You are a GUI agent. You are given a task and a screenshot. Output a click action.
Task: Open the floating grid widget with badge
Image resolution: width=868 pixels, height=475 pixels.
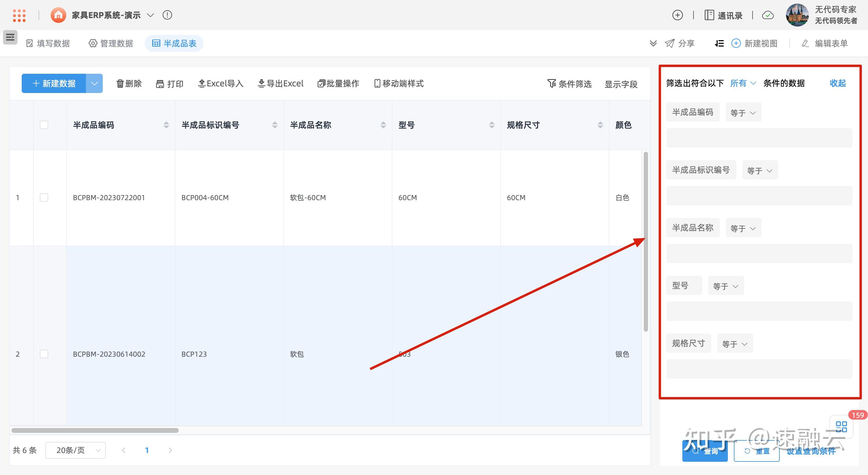tap(841, 427)
